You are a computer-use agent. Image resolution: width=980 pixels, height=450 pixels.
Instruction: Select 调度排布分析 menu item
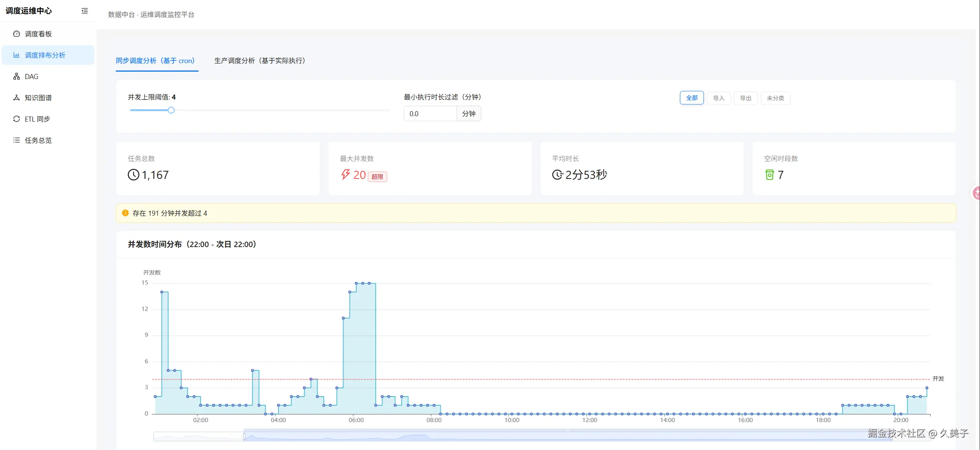tap(48, 55)
